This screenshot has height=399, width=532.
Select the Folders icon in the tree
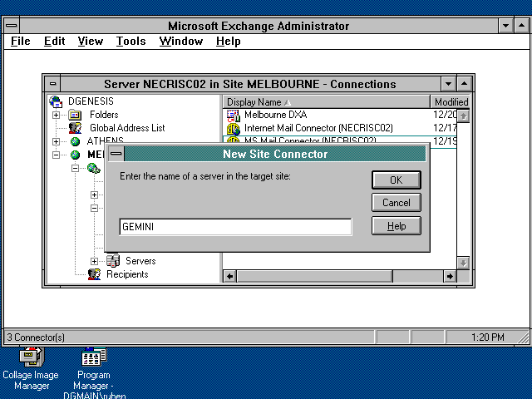click(x=75, y=115)
